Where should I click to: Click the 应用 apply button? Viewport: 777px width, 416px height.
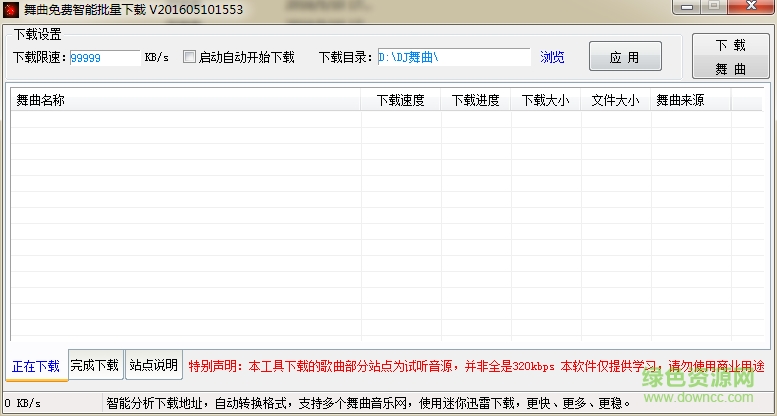click(x=625, y=57)
